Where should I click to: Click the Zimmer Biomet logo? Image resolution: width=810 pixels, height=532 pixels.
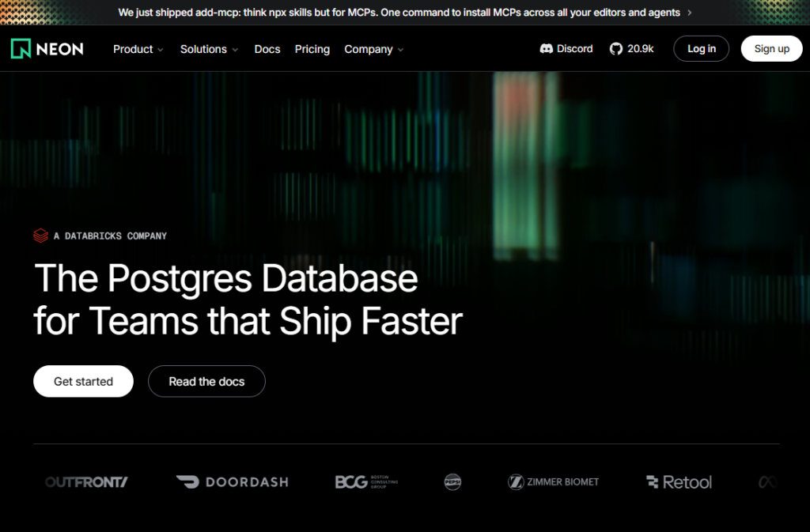553,481
